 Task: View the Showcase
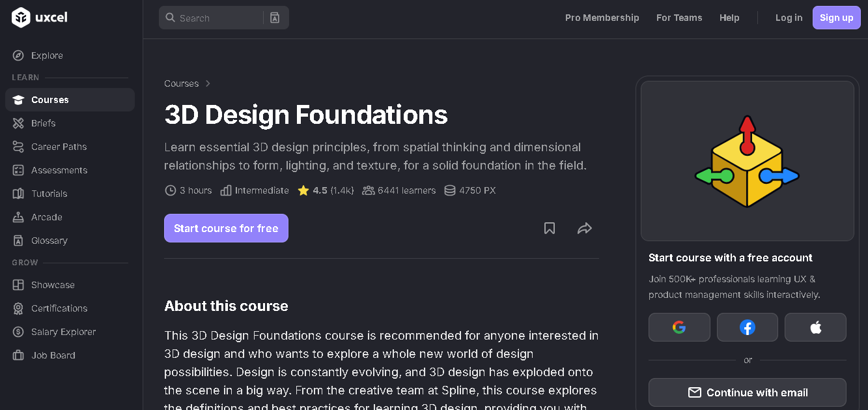[51, 284]
